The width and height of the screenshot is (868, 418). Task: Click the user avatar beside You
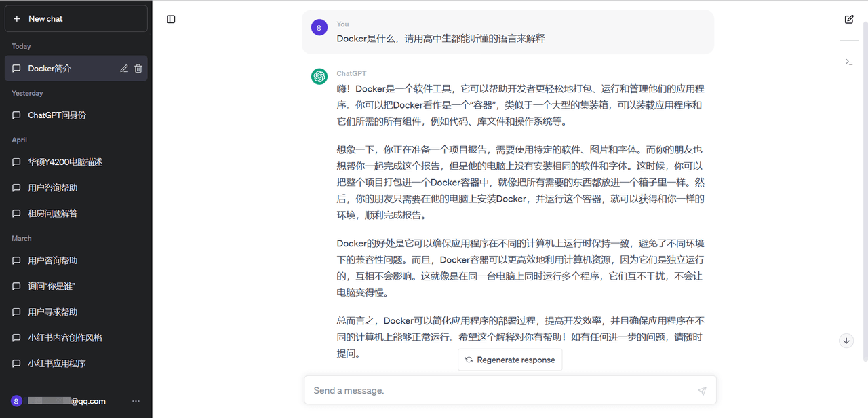pos(319,27)
